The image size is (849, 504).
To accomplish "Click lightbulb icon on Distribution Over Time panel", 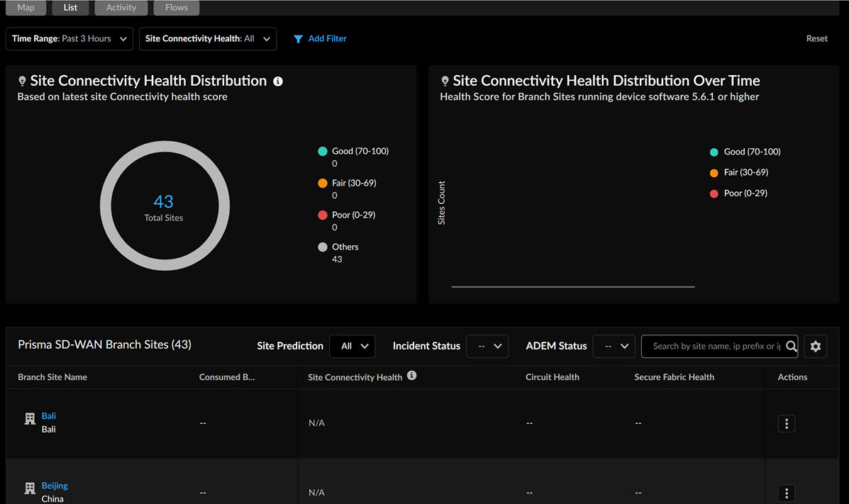I will tap(445, 82).
